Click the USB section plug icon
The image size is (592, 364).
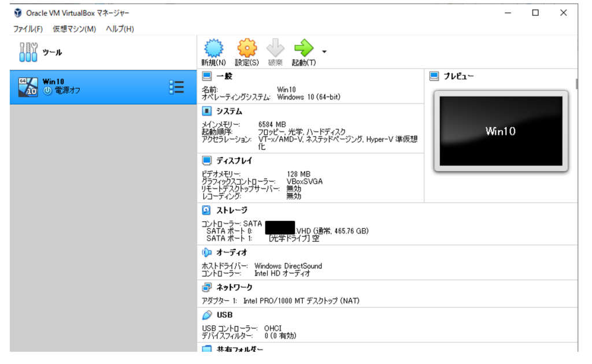[206, 315]
